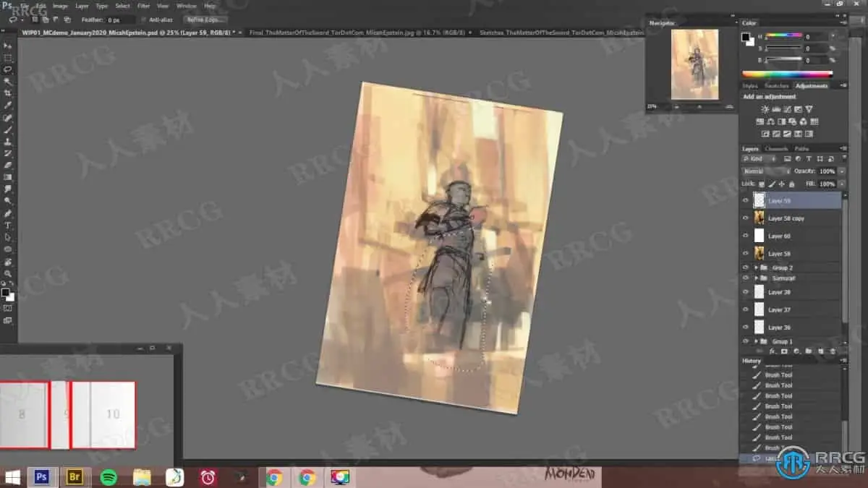Click the H hue slider
Viewport: 868px width, 488px height.
click(784, 37)
